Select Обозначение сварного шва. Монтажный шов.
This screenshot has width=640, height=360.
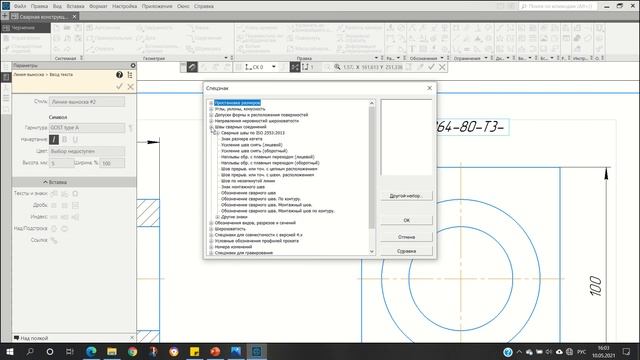click(267, 205)
